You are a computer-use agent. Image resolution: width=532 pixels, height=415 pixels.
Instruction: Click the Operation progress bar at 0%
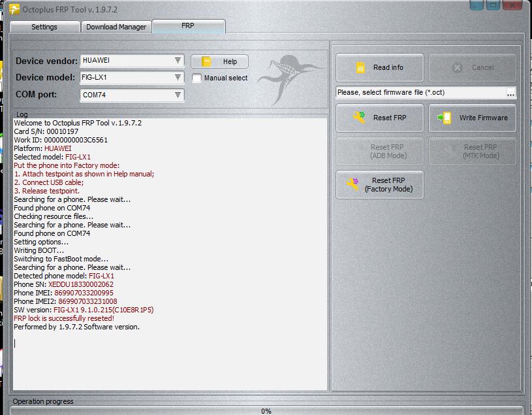click(266, 411)
